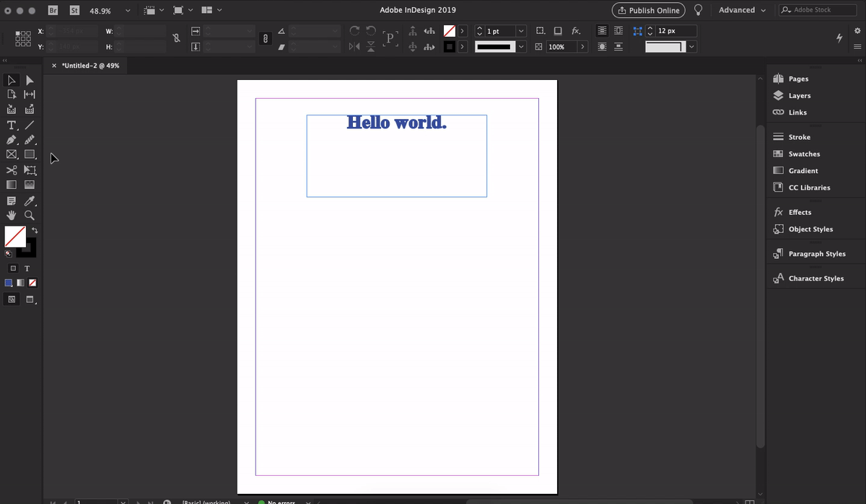Toggle formatting affects text T
This screenshot has height=504, width=866.
click(x=27, y=268)
